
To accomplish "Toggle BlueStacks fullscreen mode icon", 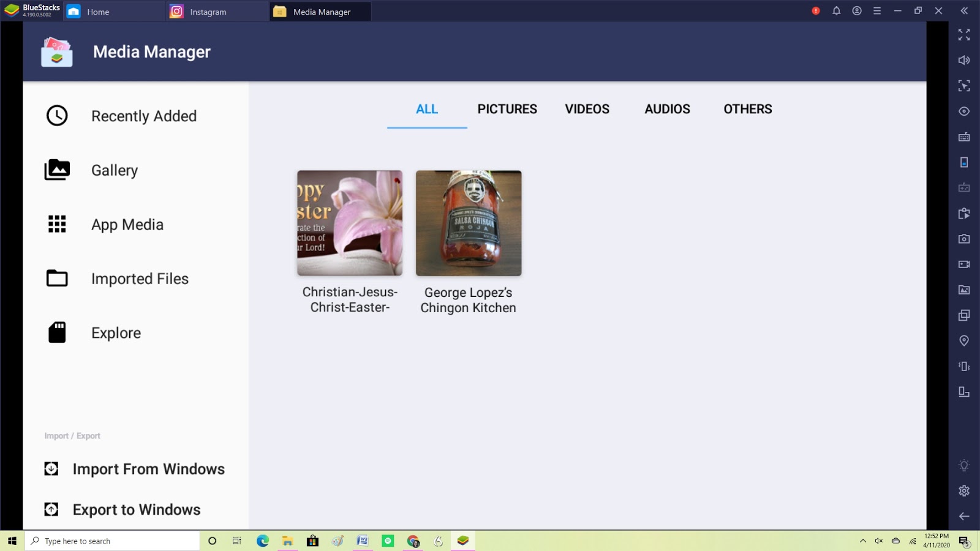I will click(x=964, y=35).
